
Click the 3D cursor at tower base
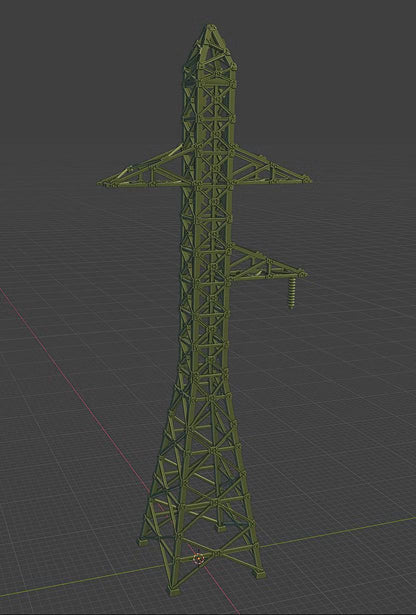(199, 558)
